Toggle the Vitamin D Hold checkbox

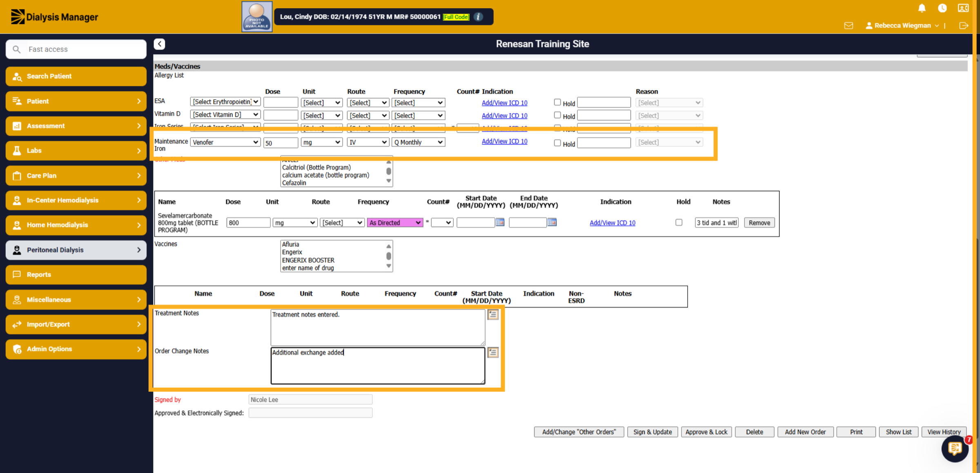557,115
